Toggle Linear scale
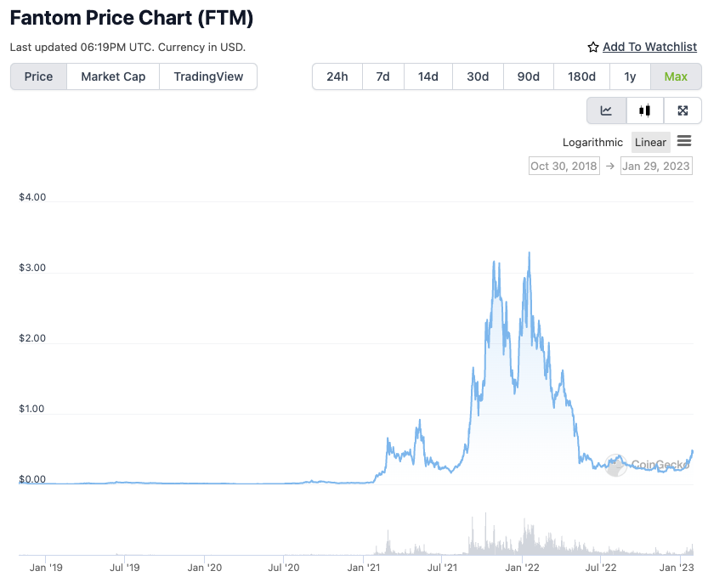This screenshot has height=588, width=725. (650, 143)
